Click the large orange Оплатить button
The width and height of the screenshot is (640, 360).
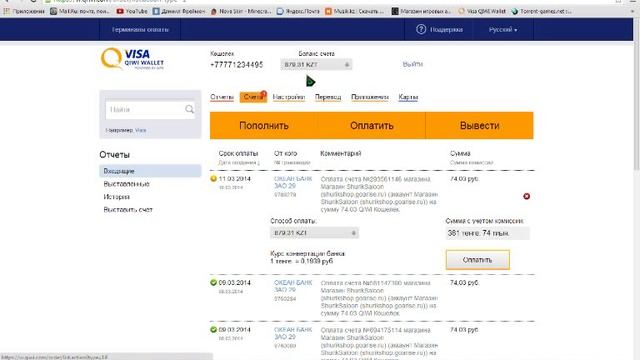click(372, 126)
